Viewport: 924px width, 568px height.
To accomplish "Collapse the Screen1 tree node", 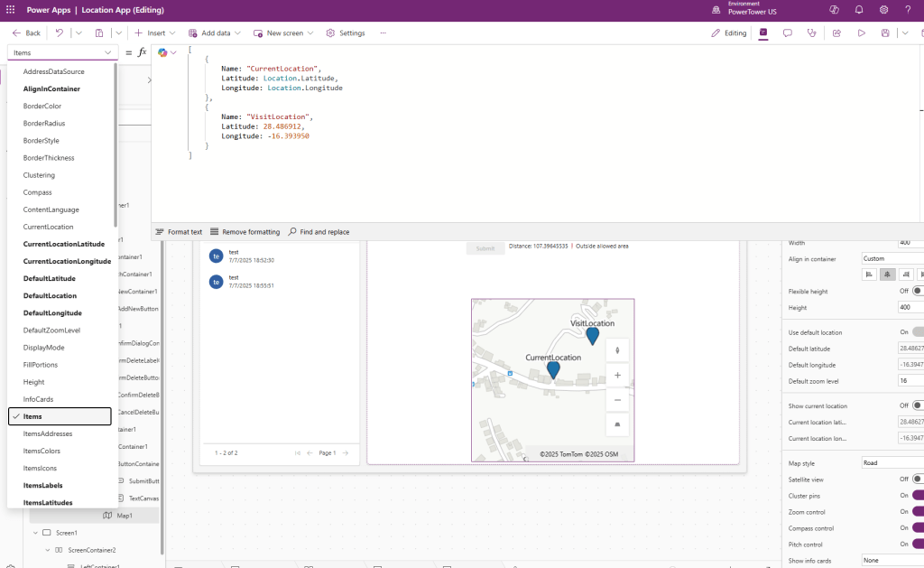I will coord(34,533).
